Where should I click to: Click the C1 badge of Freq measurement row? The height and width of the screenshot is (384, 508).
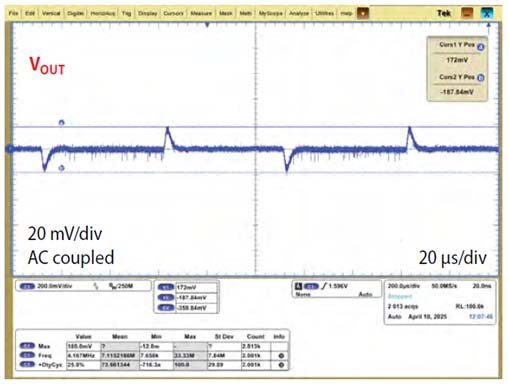tap(27, 355)
